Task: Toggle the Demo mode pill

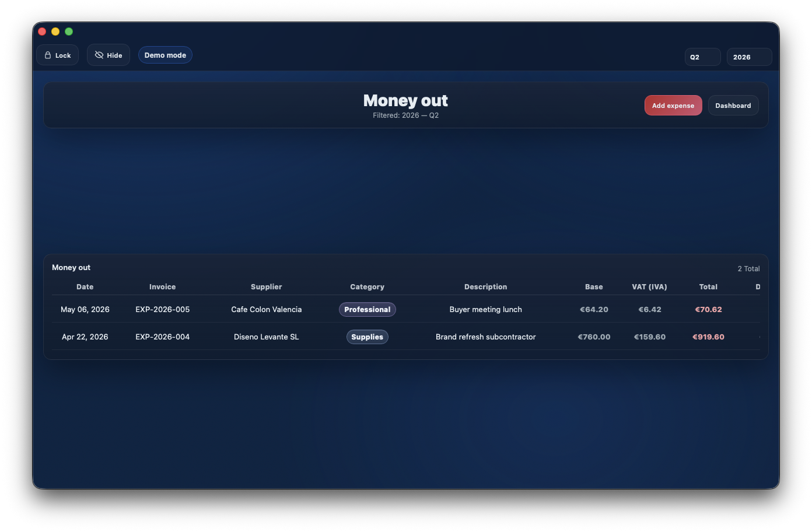Action: [x=165, y=55]
